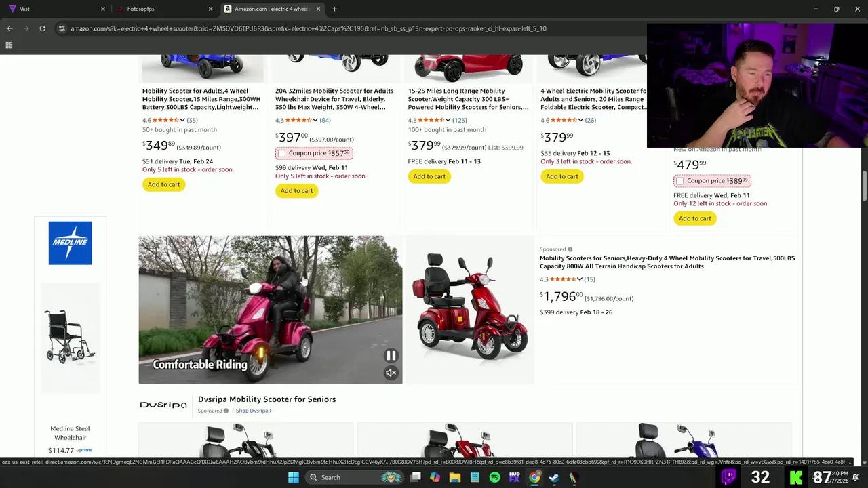
Task: Check the $389 coupon price checkbox
Action: coord(680,181)
